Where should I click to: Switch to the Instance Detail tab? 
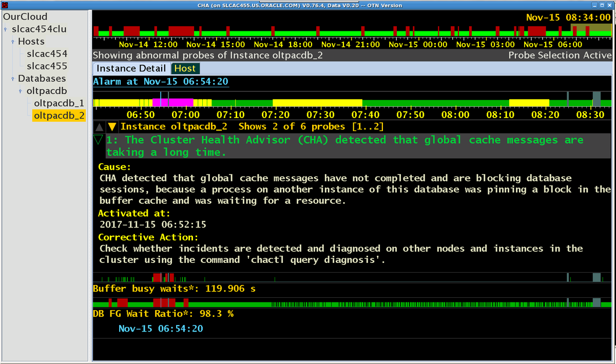tap(131, 68)
